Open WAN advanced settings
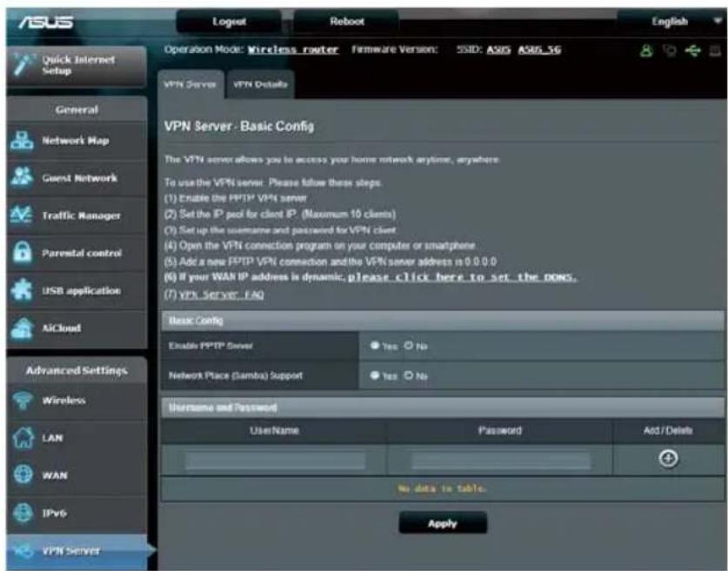Image resolution: width=728 pixels, height=571 pixels. [x=77, y=475]
